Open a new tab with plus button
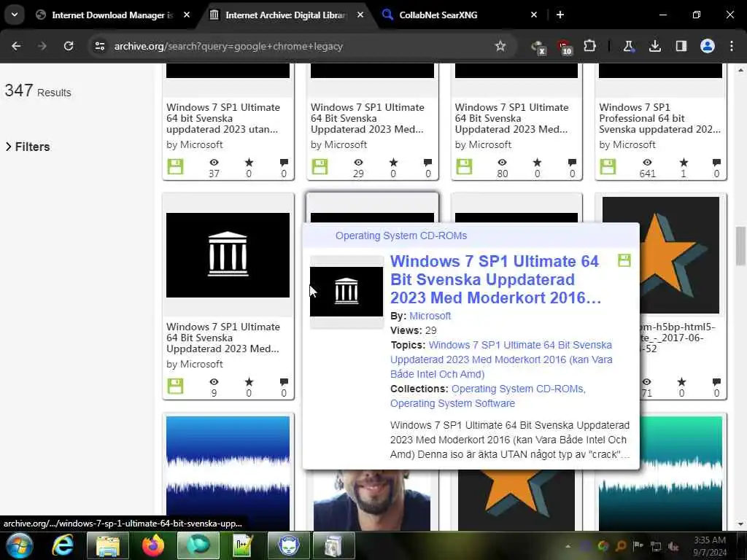 (560, 15)
